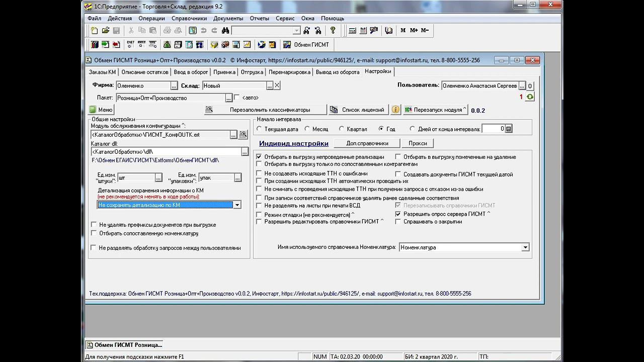Screen dimensions: 644x362
Task: Click the orange info icon near Список лицензий
Action: (x=395, y=110)
